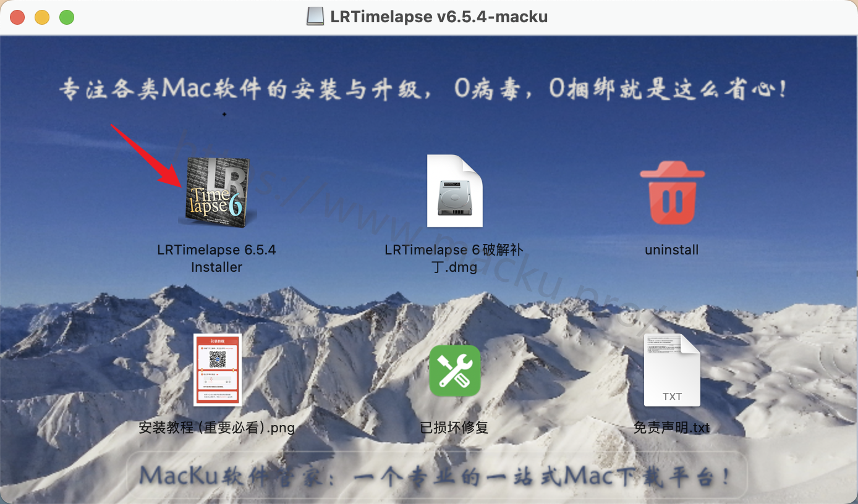Select the 安装教程 (重要必看).png filename
Image resolution: width=858 pixels, height=504 pixels.
(217, 427)
